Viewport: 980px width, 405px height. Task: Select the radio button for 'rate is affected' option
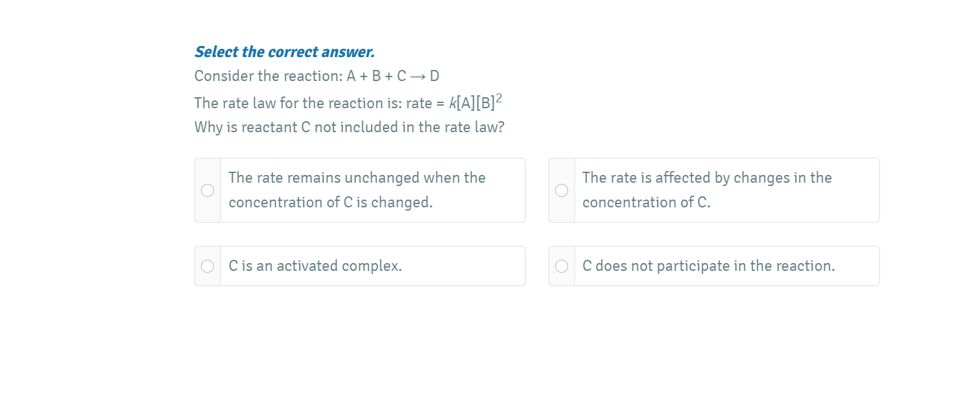pyautogui.click(x=561, y=190)
